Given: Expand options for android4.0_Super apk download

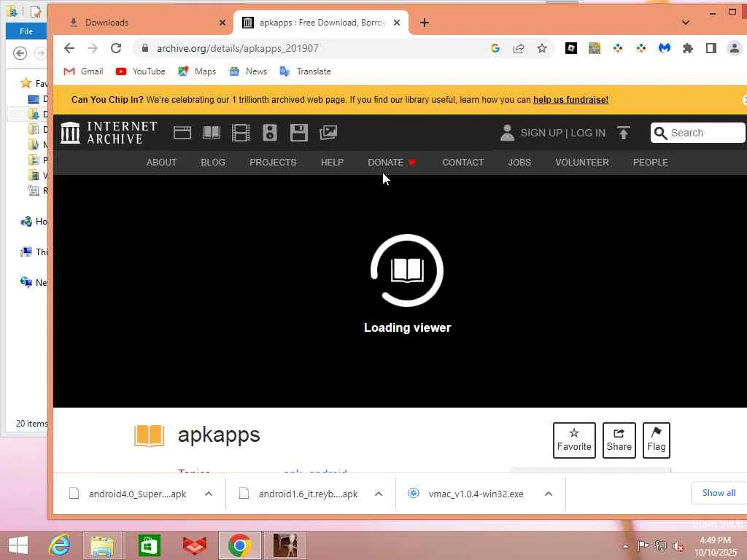Looking at the screenshot, I should (x=209, y=494).
